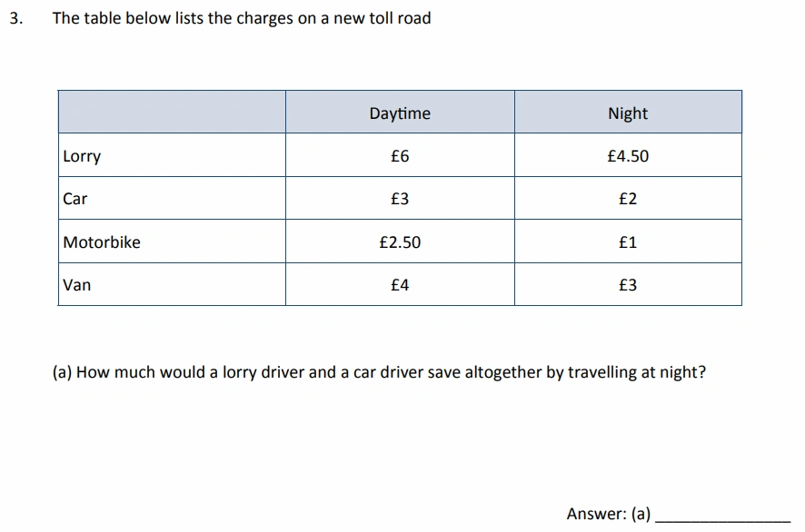The image size is (805, 532).
Task: Click the Night column header
Action: click(628, 113)
